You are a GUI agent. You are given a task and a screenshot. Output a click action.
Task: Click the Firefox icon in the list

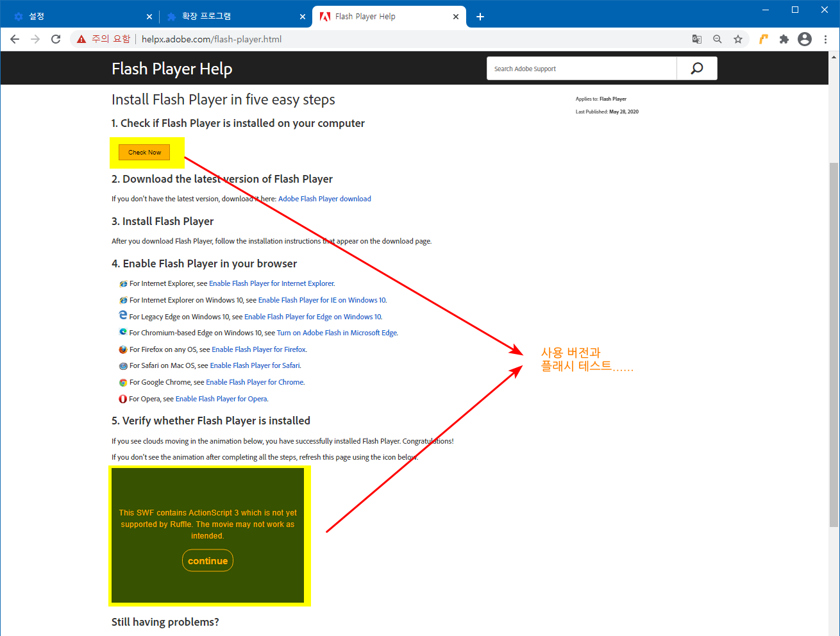(x=123, y=349)
